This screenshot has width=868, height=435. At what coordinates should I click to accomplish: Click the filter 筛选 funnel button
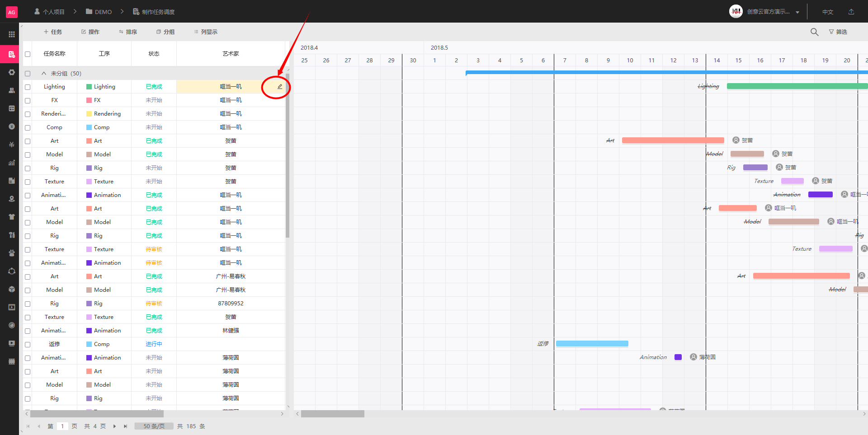click(x=838, y=32)
